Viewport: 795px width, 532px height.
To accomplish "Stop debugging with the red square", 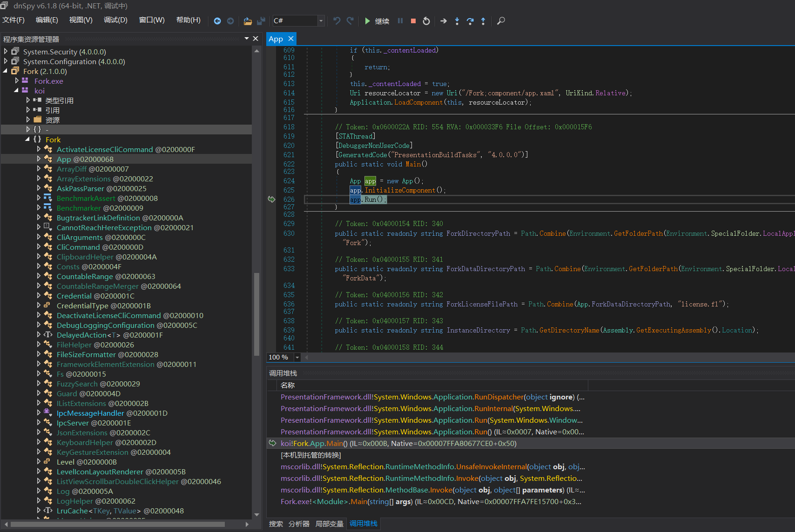I will point(413,21).
